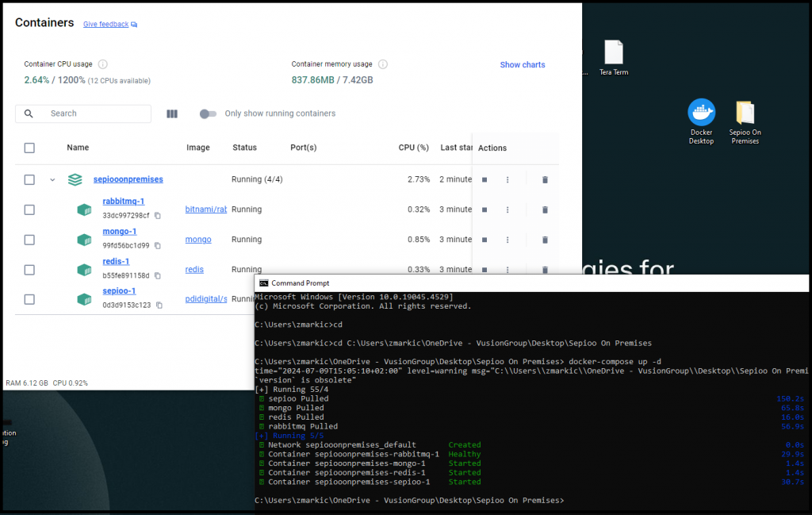The width and height of the screenshot is (812, 515).
Task: Click CPU usage info icon
Action: coord(102,64)
